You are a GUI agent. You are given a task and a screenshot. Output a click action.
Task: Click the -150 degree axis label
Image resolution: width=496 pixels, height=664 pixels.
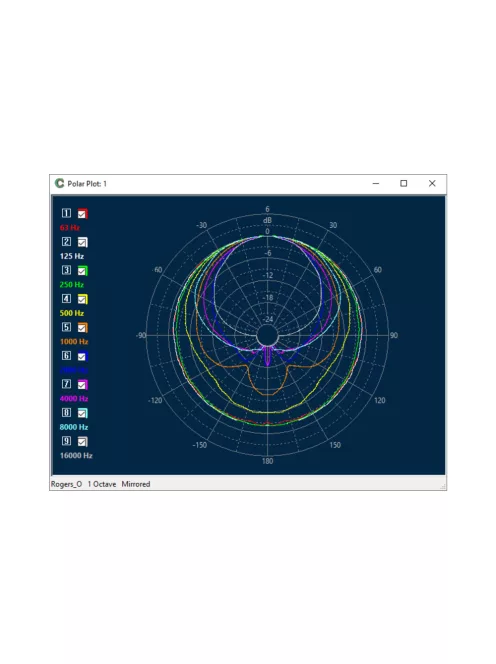pos(200,445)
